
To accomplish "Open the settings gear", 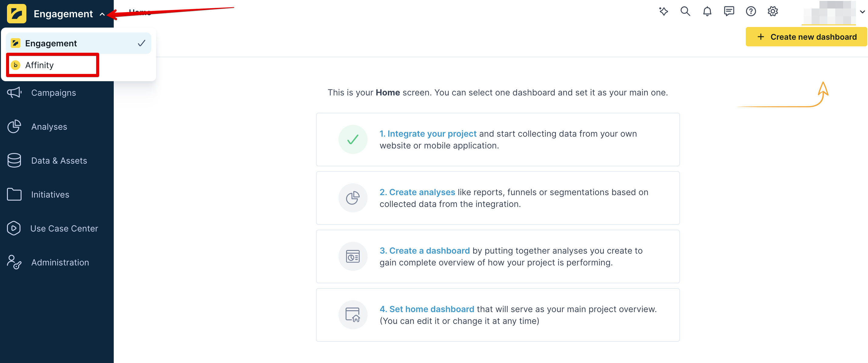I will [x=773, y=11].
